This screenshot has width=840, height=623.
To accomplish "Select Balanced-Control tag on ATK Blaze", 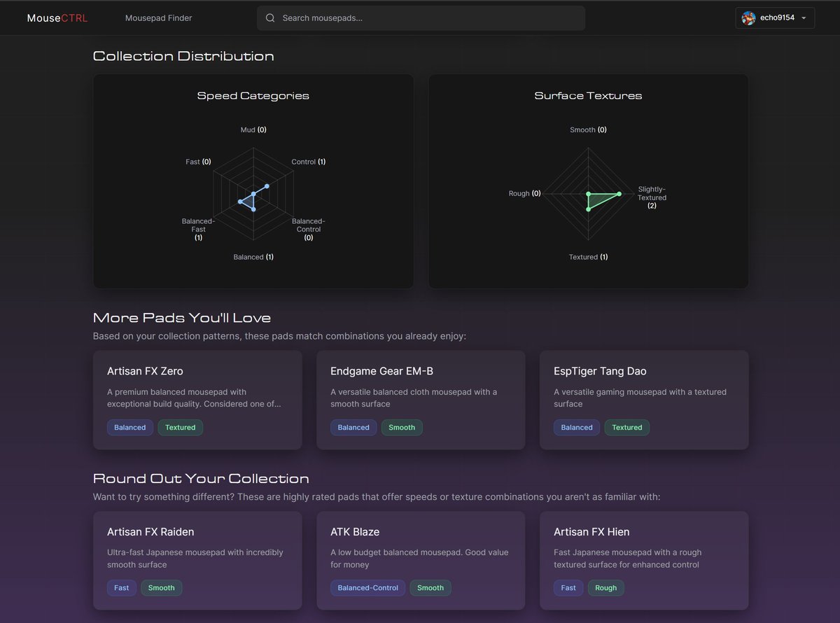I will point(368,588).
